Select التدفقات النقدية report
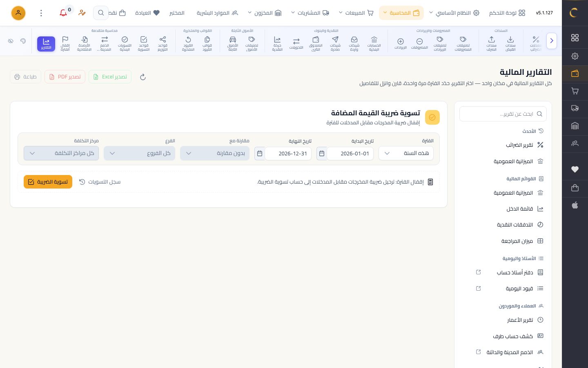 (503, 225)
